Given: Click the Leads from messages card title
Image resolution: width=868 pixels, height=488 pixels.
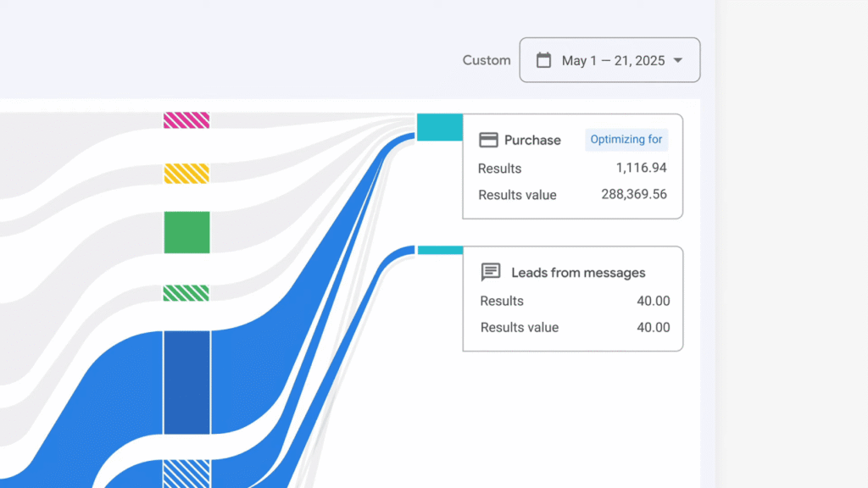Looking at the screenshot, I should 578,272.
